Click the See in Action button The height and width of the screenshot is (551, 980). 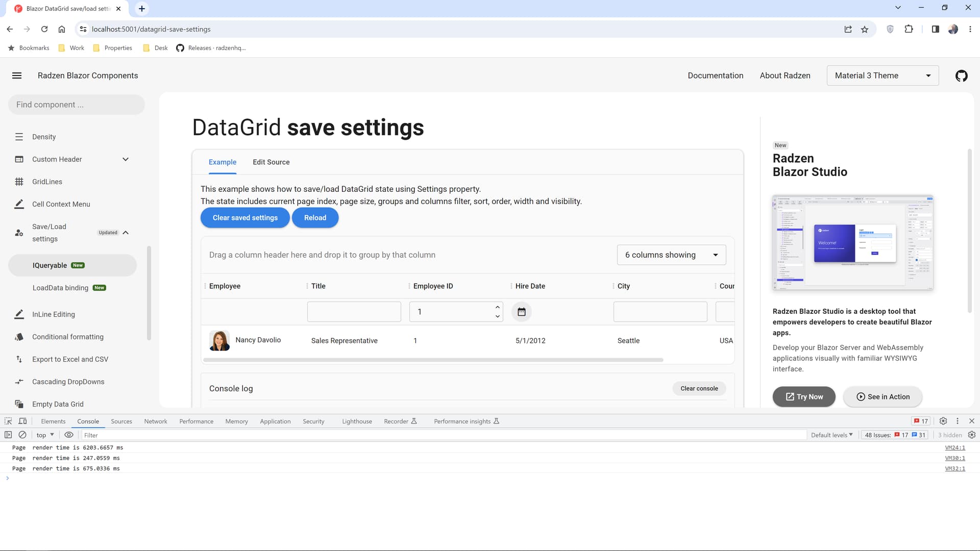pos(883,397)
